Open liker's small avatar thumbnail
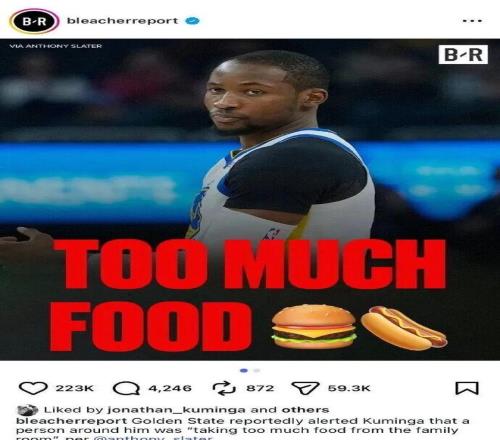 pyautogui.click(x=28, y=410)
